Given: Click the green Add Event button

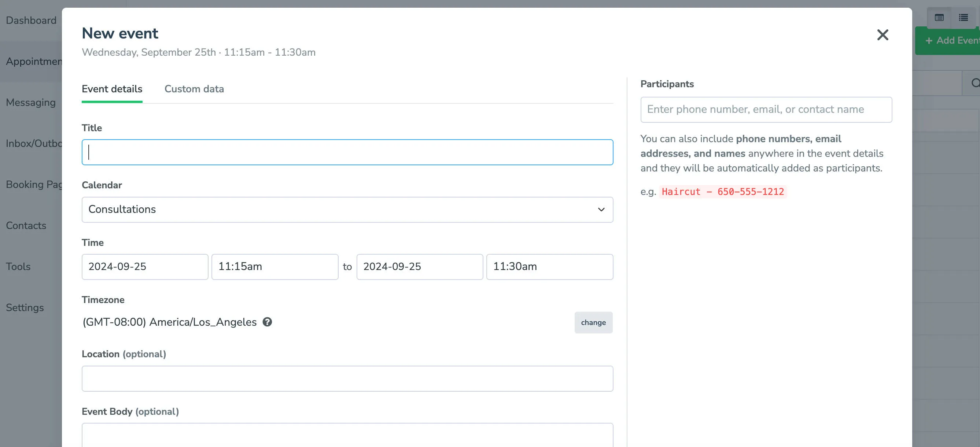Looking at the screenshot, I should point(950,40).
